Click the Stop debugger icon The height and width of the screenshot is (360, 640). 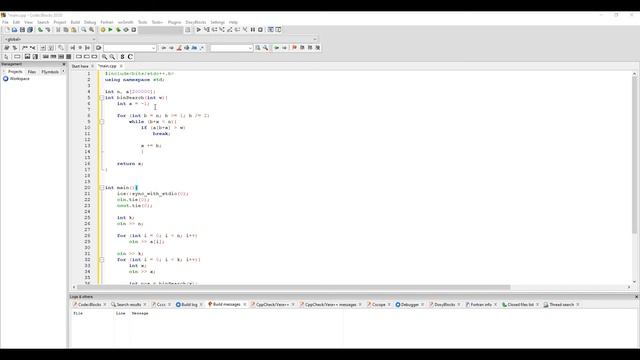tap(260, 30)
